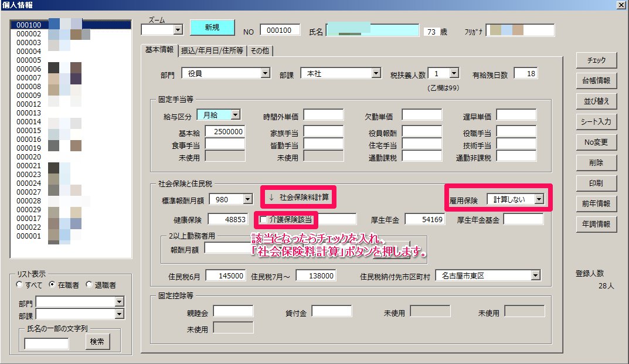Click the No変更 button
Screen dimensions: 629x364
pos(596,142)
